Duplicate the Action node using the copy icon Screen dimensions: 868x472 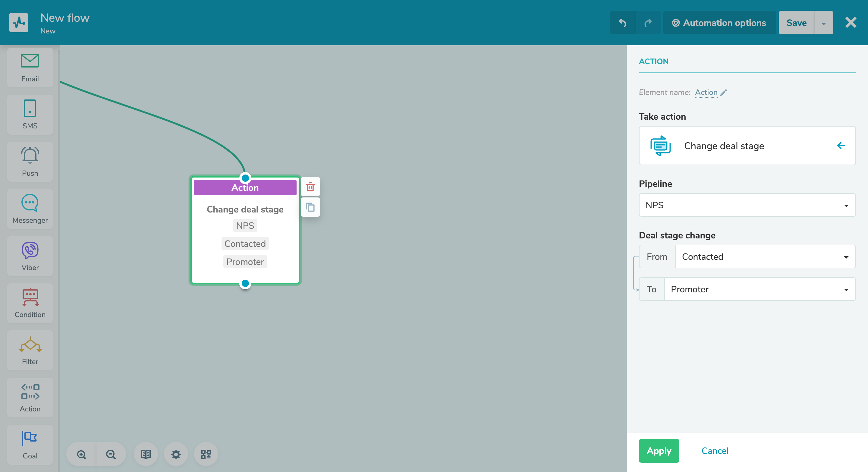pos(310,207)
